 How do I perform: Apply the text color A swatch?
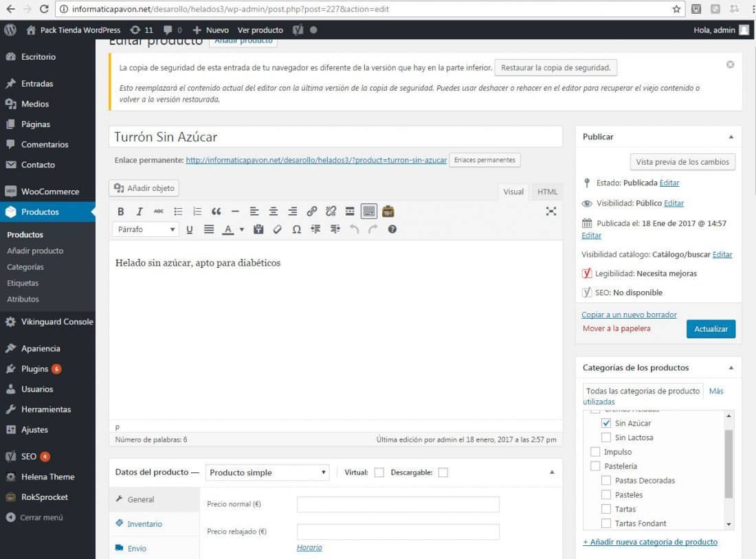click(x=227, y=229)
